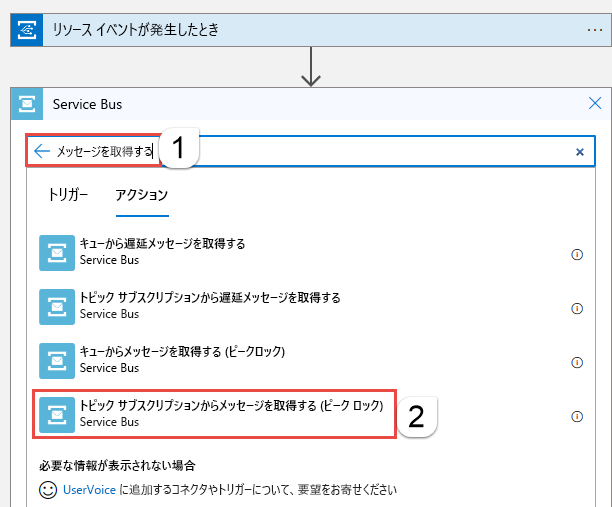The height and width of the screenshot is (507, 612).
Task: Select the アクション tab
Action: (142, 194)
